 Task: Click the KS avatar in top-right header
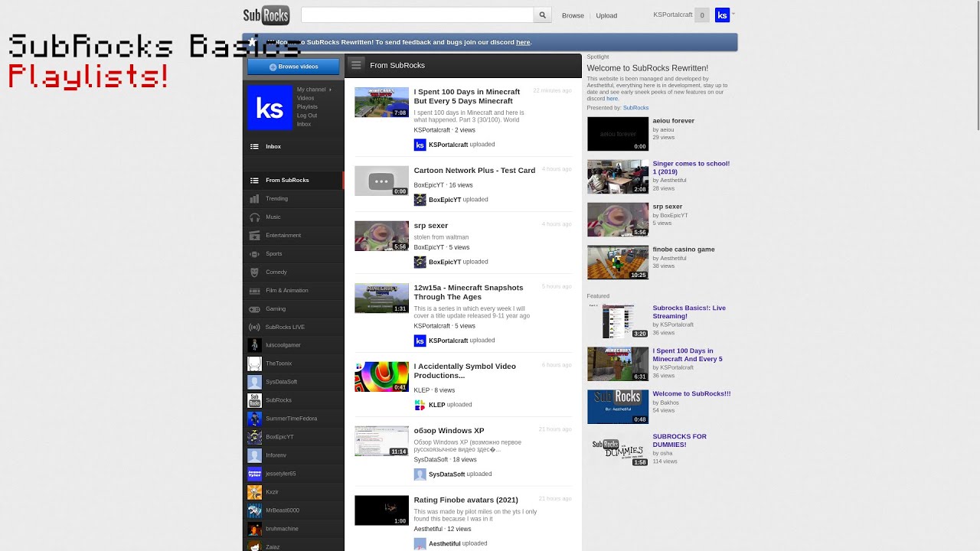[x=722, y=15]
